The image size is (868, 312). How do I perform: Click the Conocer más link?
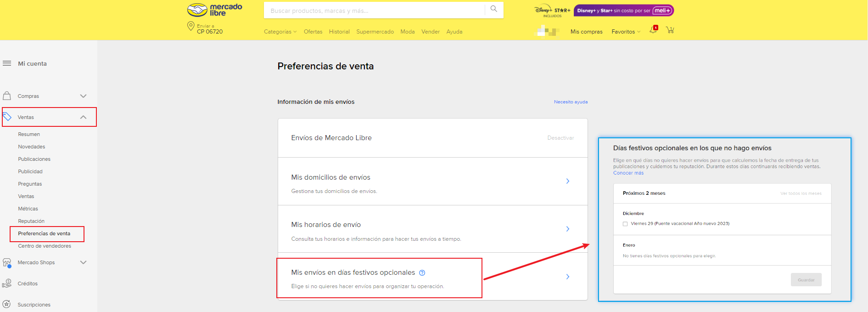tap(628, 173)
